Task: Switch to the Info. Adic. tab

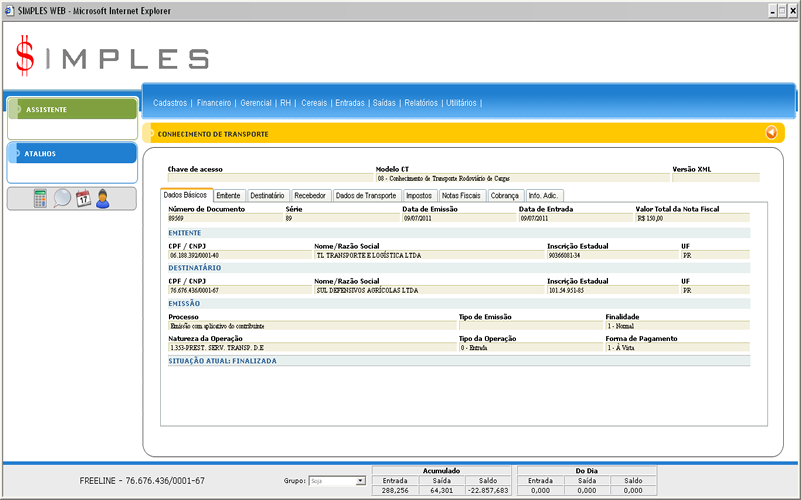Action: (544, 196)
